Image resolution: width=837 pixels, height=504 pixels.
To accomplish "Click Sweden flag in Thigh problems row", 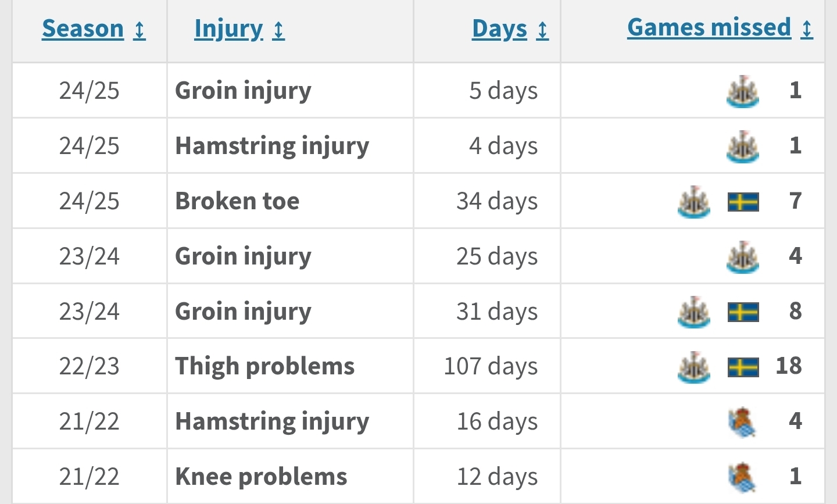I will tap(743, 367).
